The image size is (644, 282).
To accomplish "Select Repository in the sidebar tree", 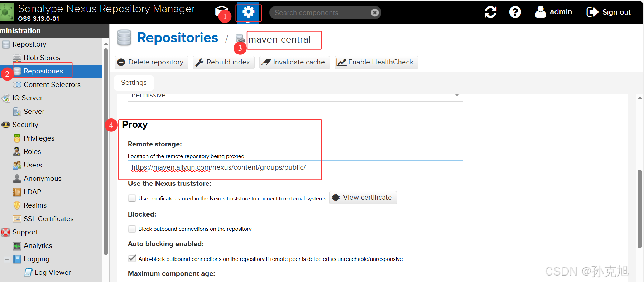I will 29,44.
